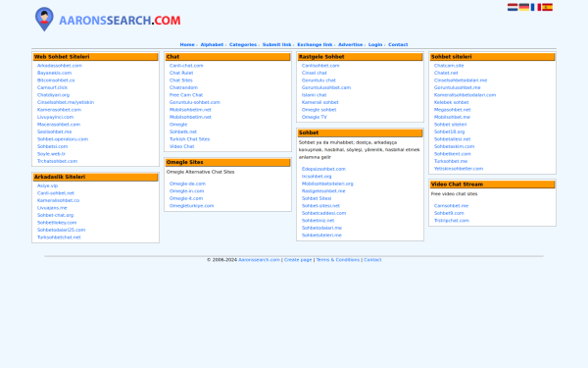Image resolution: width=588 pixels, height=368 pixels.
Task: Click the Aaronssearch.com logo
Action: pyautogui.click(x=108, y=20)
